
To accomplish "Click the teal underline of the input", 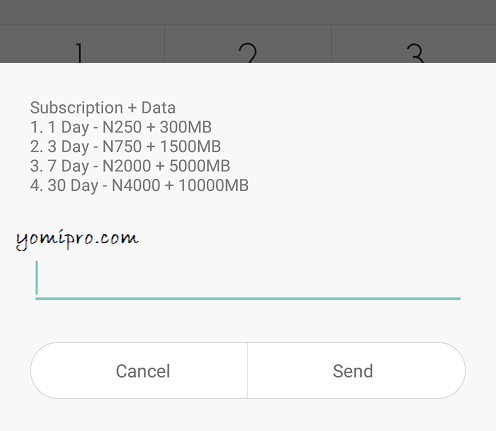I will pos(248,298).
